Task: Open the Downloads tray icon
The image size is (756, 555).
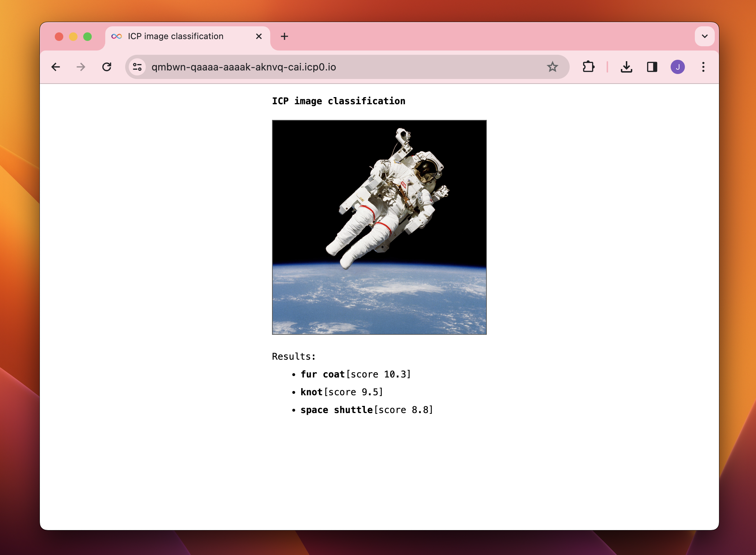Action: (x=627, y=67)
